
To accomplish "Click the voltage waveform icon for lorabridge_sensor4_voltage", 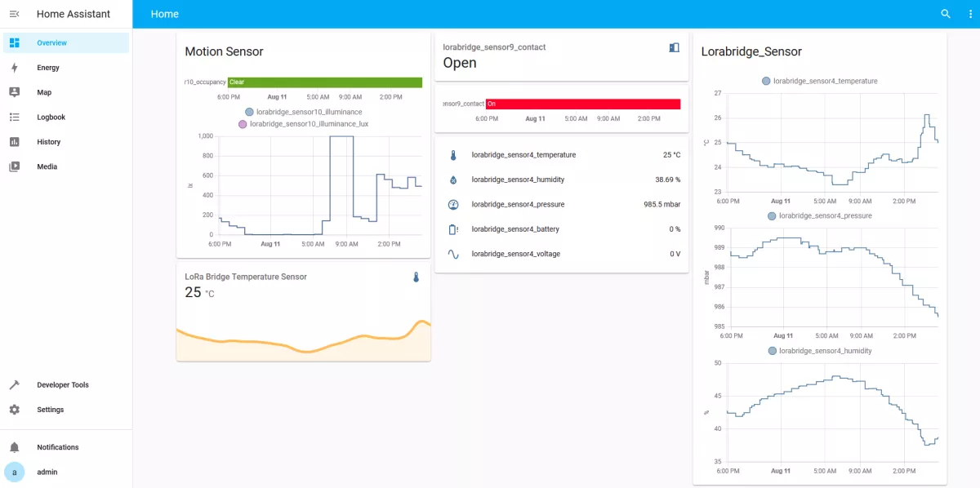I will click(x=453, y=254).
